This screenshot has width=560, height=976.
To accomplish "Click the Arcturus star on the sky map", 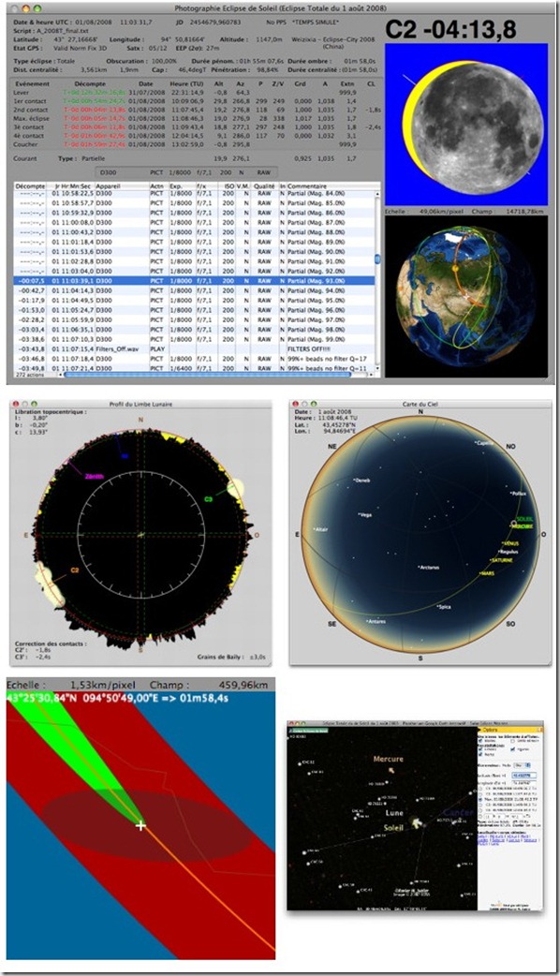I will (x=428, y=567).
